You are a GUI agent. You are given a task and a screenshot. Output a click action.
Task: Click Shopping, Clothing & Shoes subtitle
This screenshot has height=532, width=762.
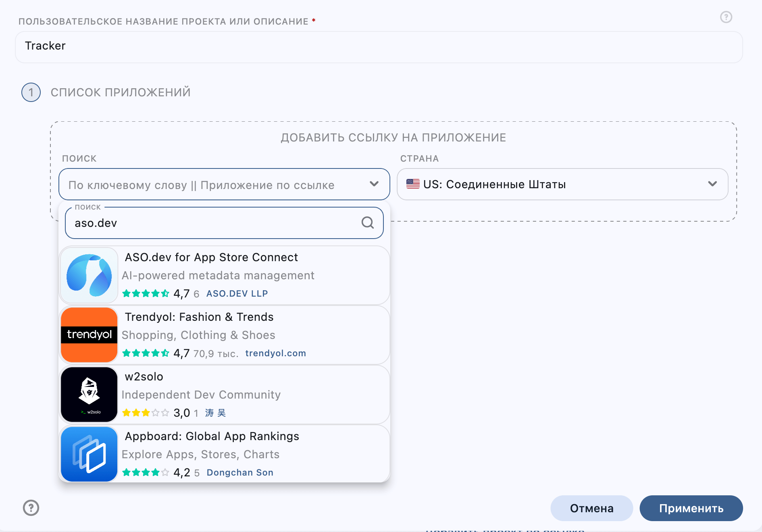coord(198,335)
